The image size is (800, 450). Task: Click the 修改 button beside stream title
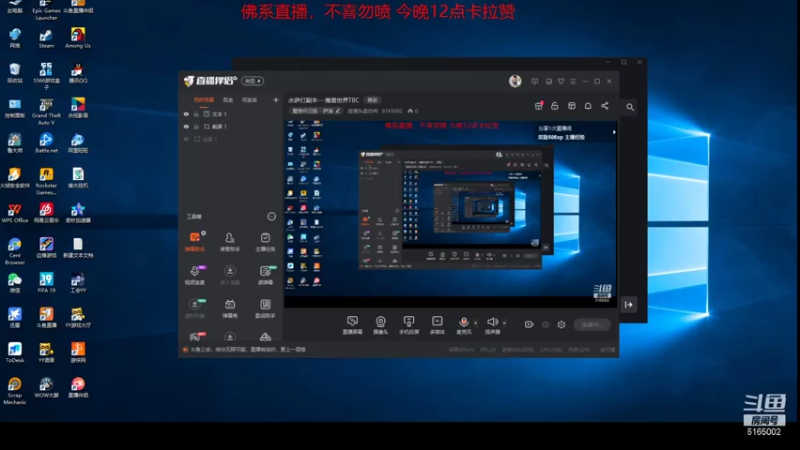(x=372, y=100)
